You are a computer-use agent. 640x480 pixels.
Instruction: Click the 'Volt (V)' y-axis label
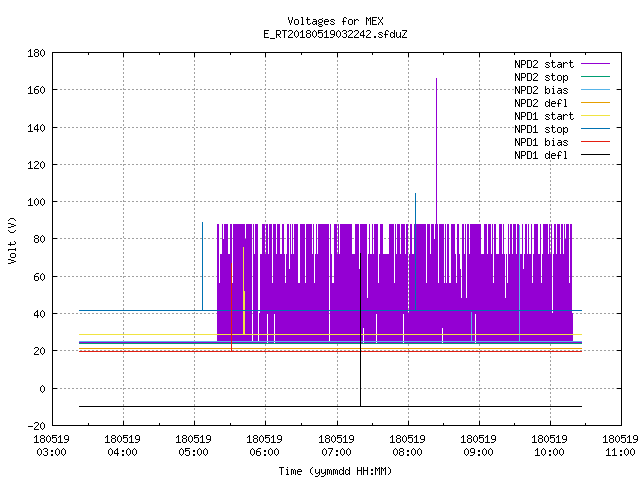click(12, 240)
